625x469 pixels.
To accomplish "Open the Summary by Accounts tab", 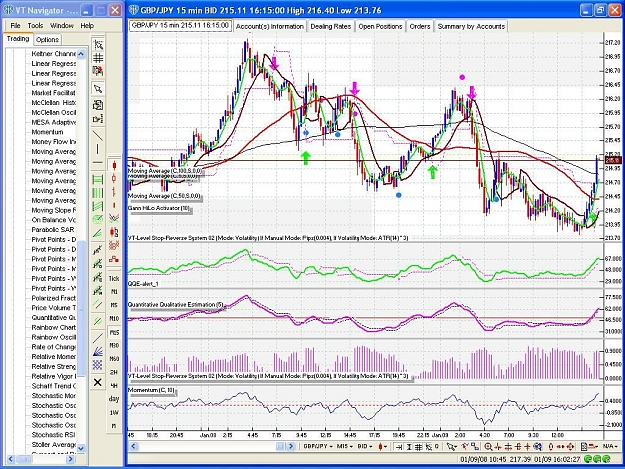I will pos(471,26).
